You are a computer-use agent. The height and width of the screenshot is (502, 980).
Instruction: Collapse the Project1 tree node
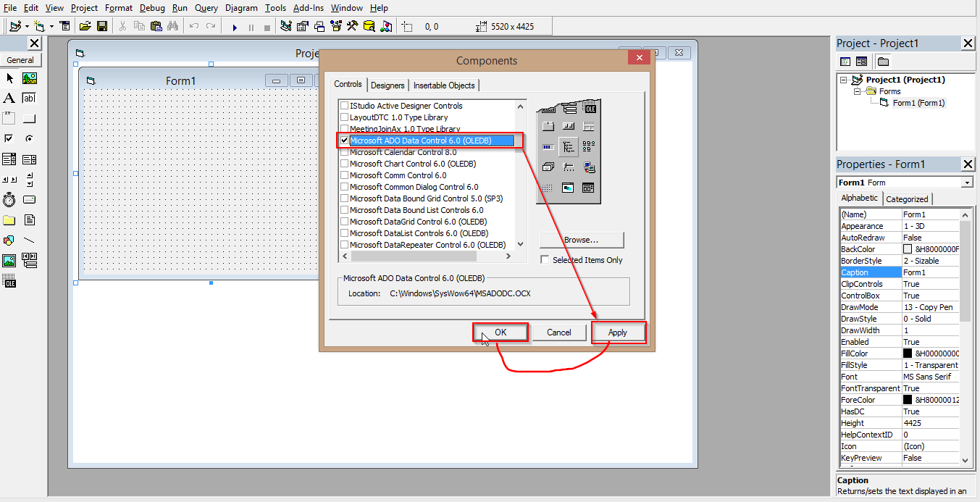[x=845, y=80]
